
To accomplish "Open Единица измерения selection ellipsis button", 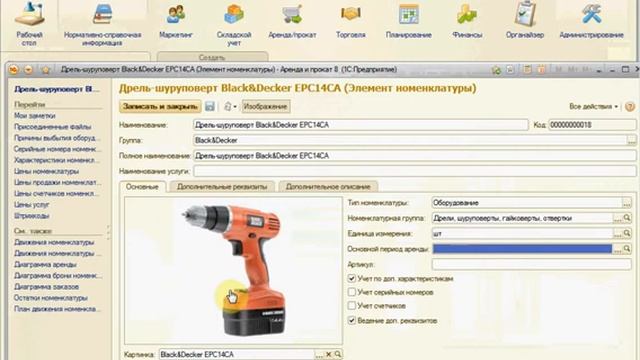I will 618,233.
